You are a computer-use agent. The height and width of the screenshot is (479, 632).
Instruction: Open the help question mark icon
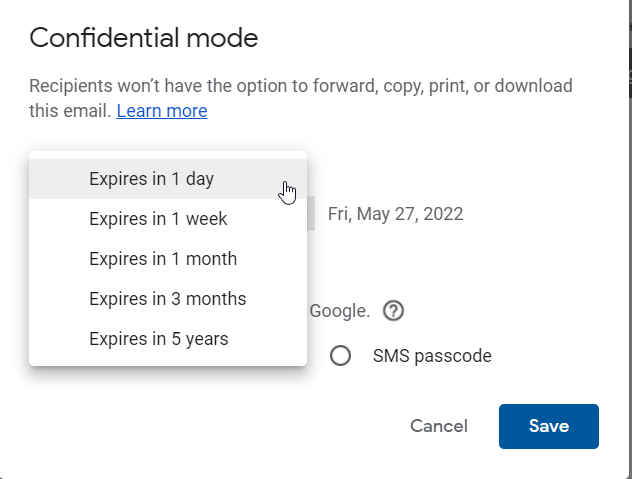393,311
